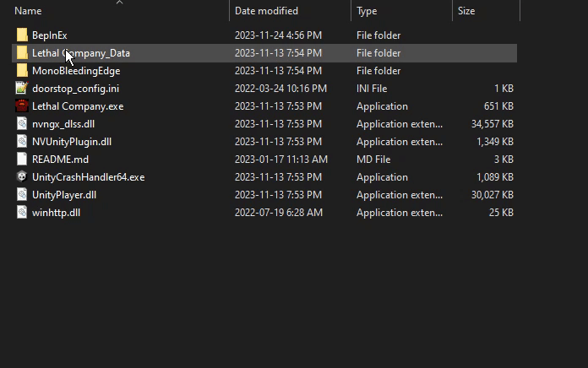Click the Lethal Company.exe red icon
Screen dimensions: 588x368
(x=22, y=106)
